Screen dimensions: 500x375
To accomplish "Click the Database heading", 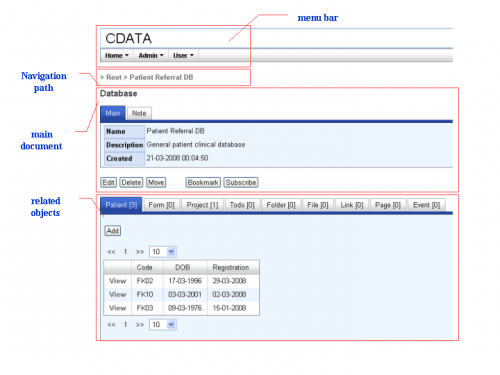I will [x=119, y=94].
